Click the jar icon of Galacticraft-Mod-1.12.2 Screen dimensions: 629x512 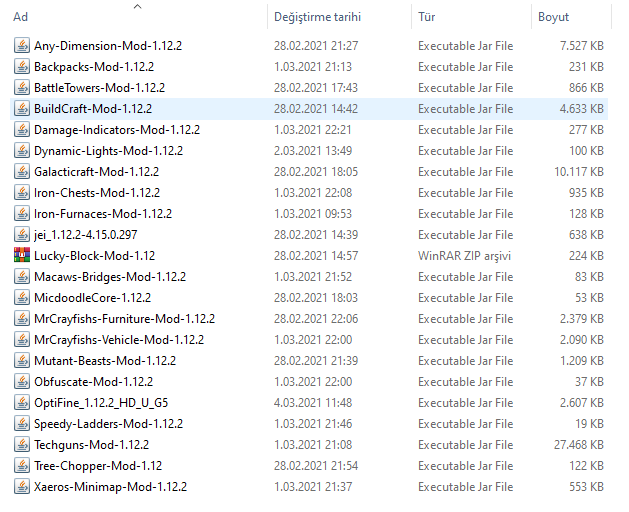tap(22, 171)
